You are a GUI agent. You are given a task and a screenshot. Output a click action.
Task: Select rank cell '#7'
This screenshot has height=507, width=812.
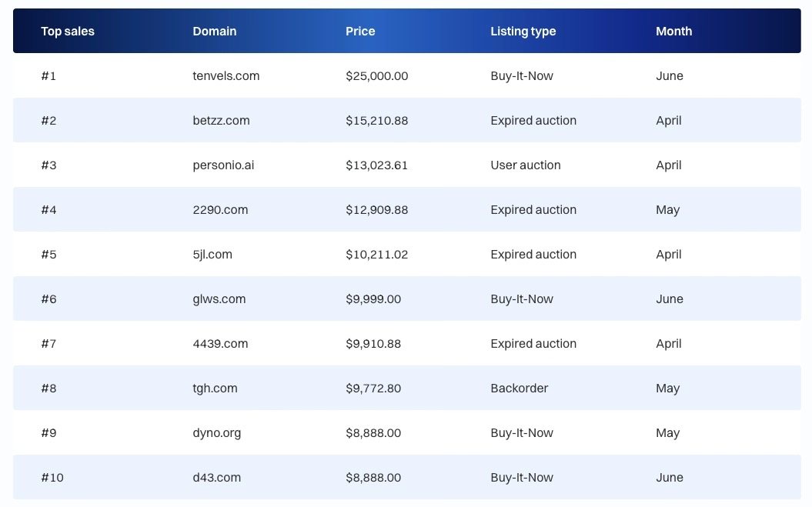tap(48, 343)
